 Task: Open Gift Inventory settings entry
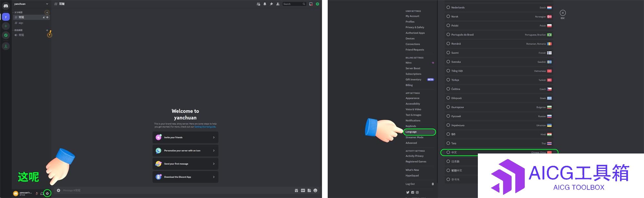coord(413,80)
